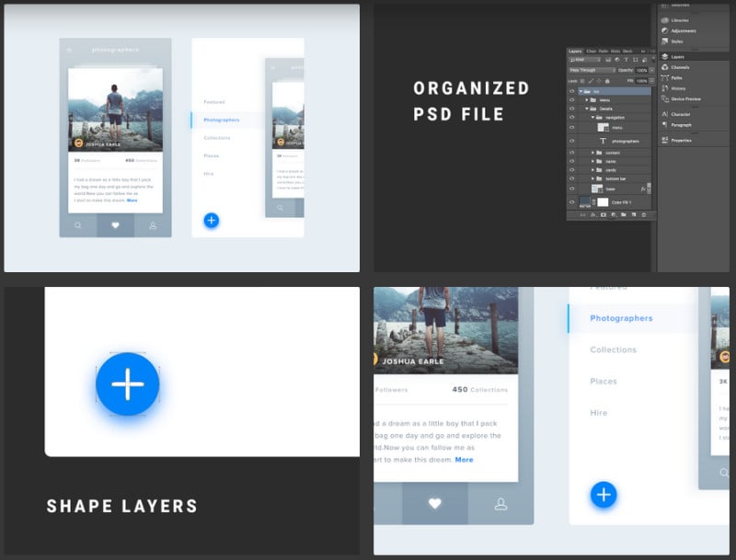Switch to Paths tab in layers panel
The width and height of the screenshot is (736, 560).
point(604,51)
